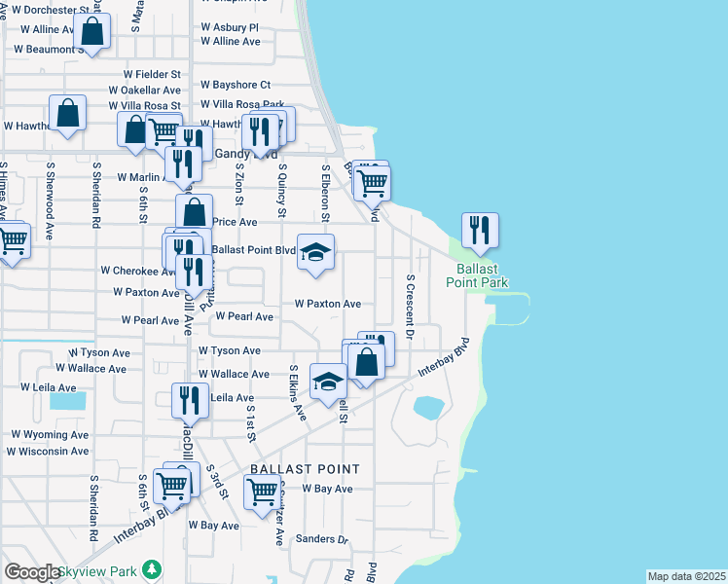Click the S Quincy St street label
This screenshot has height=584, width=728.
282,191
